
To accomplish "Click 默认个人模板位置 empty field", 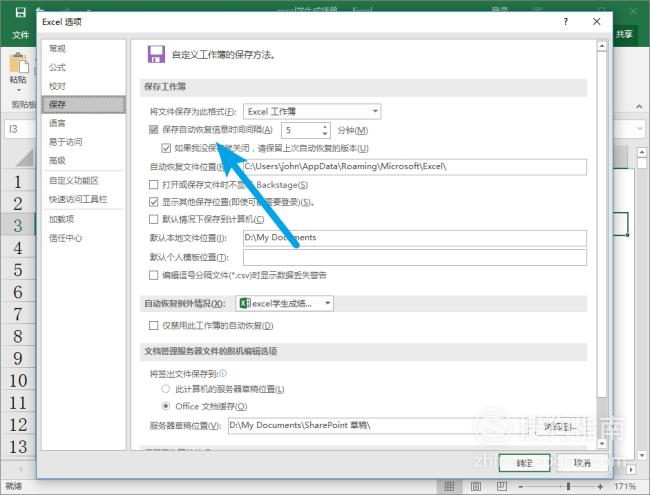I will 415,257.
